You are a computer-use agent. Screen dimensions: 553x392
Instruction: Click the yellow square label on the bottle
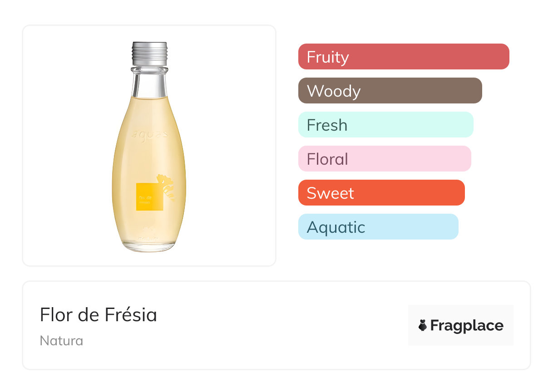coord(149,197)
